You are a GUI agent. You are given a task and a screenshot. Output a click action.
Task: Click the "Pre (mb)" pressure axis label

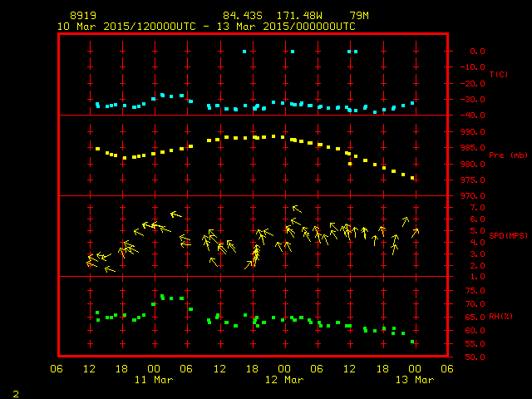coord(508,155)
